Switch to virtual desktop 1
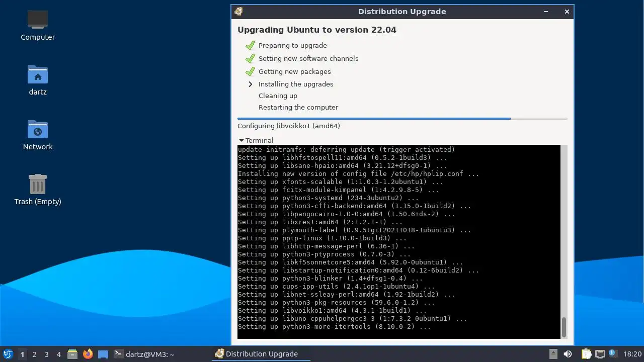Screen dimensions: 644x362 tap(22, 354)
